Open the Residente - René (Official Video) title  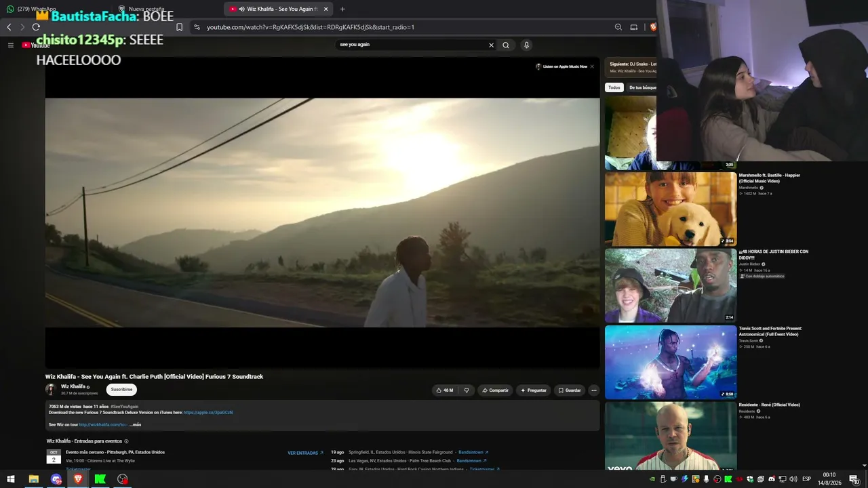[x=770, y=405]
